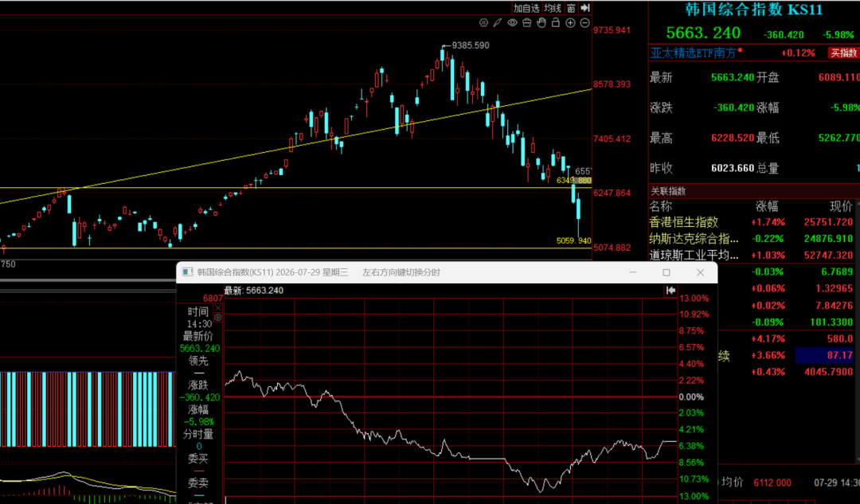The height and width of the screenshot is (504, 860).
Task: Open 亚太精选ETF南方 link
Action: coord(694,53)
